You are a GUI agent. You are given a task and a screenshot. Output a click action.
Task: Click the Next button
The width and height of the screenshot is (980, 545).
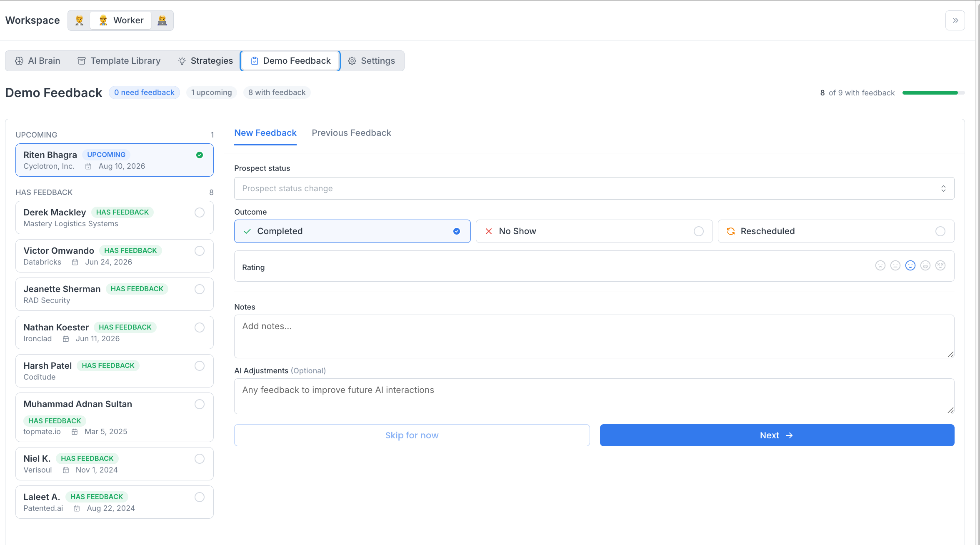(777, 435)
